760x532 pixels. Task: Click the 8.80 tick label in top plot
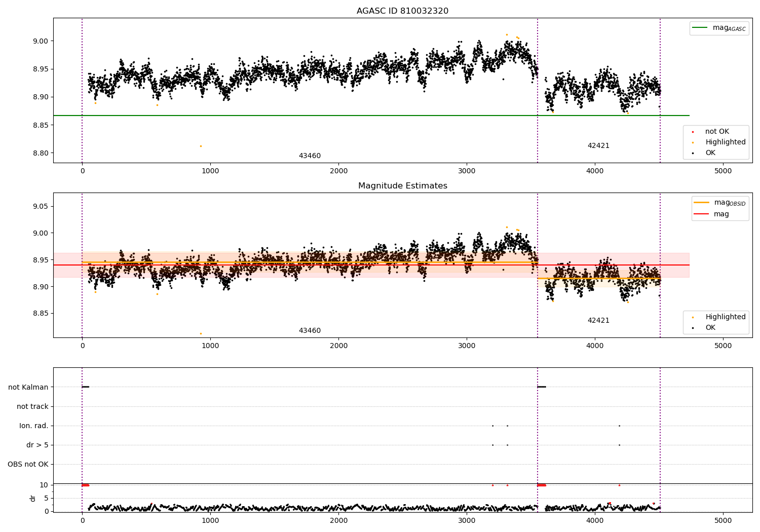[x=40, y=153]
